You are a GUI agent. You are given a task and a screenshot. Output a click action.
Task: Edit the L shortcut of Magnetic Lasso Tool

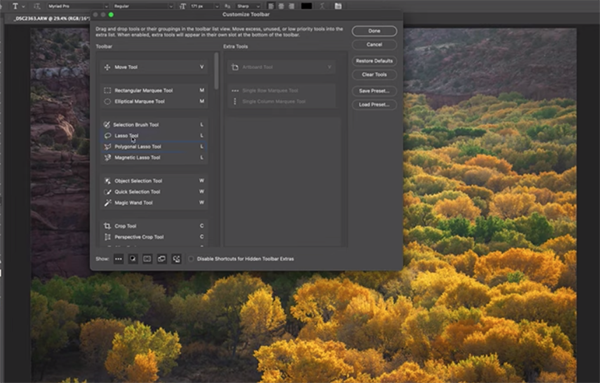[x=202, y=158]
